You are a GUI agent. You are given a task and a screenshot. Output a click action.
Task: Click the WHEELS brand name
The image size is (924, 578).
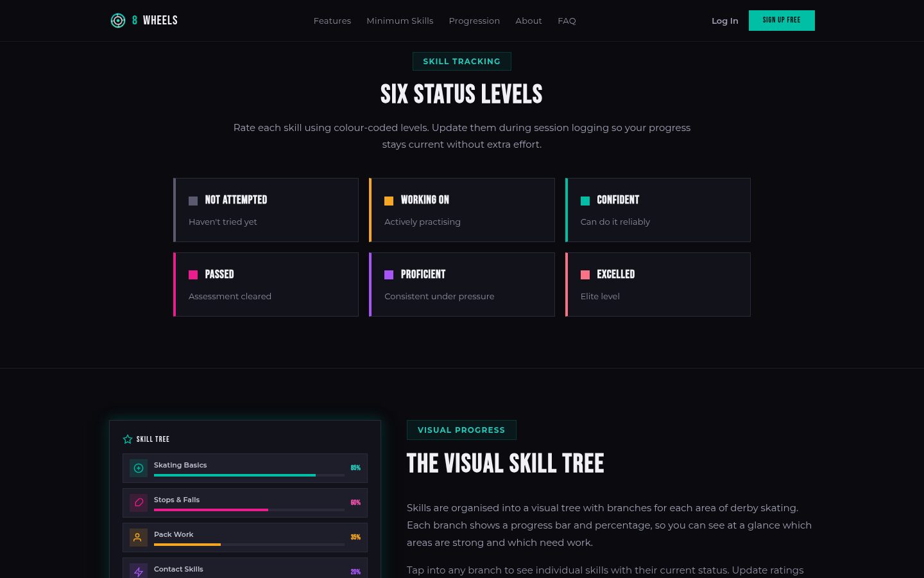160,21
